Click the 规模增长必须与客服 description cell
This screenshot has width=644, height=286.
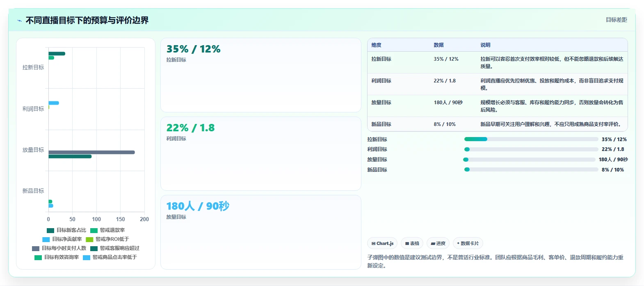coord(552,106)
